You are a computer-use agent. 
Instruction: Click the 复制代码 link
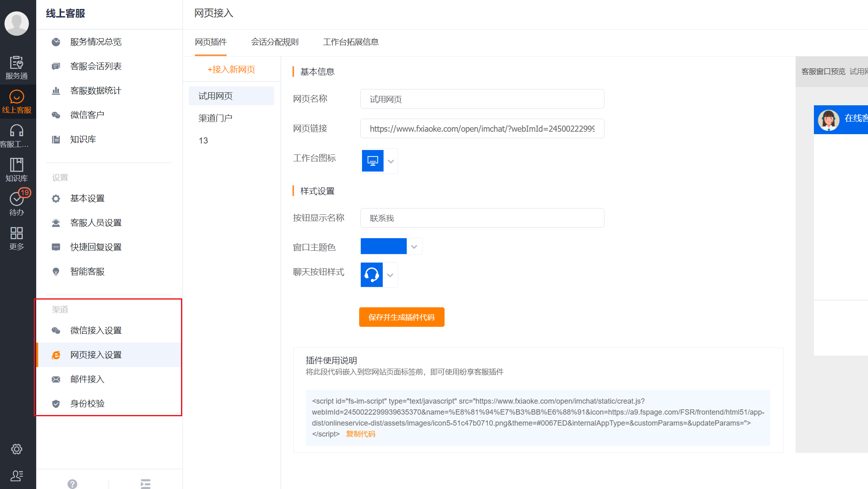click(x=360, y=434)
